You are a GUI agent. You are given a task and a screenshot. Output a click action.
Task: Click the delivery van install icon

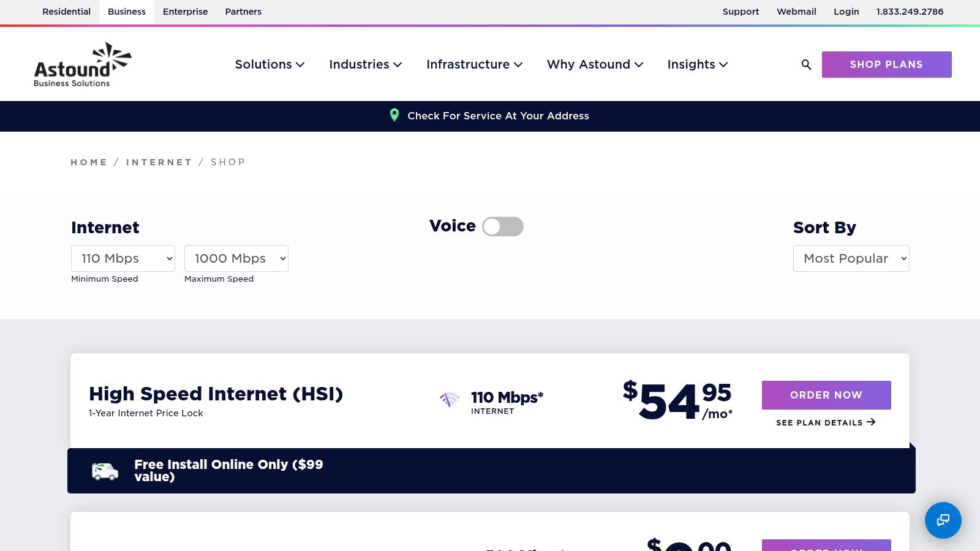click(x=105, y=471)
